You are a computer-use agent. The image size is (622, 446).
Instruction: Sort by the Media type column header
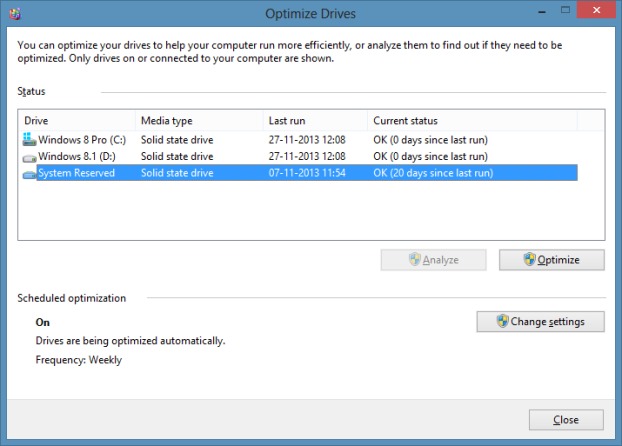point(199,121)
